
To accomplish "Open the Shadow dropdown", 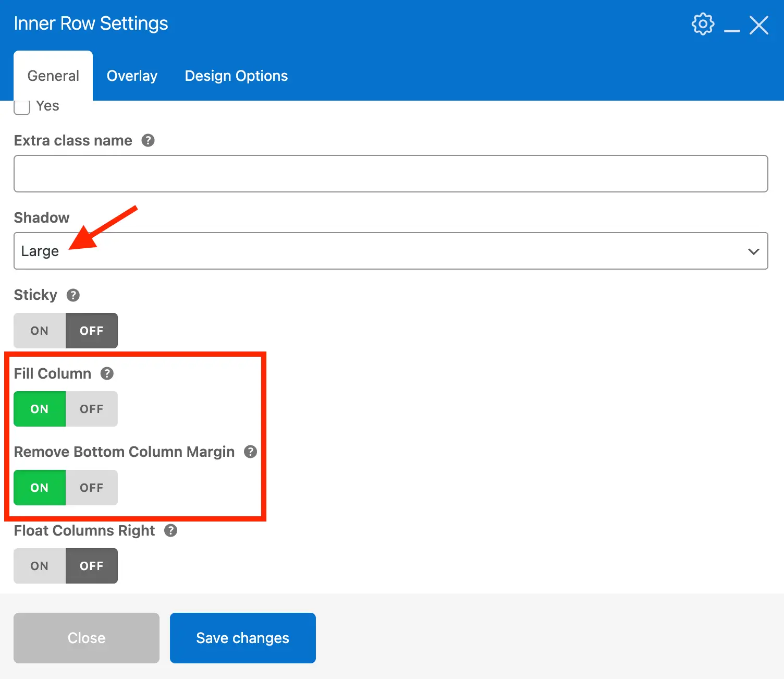I will pyautogui.click(x=391, y=251).
